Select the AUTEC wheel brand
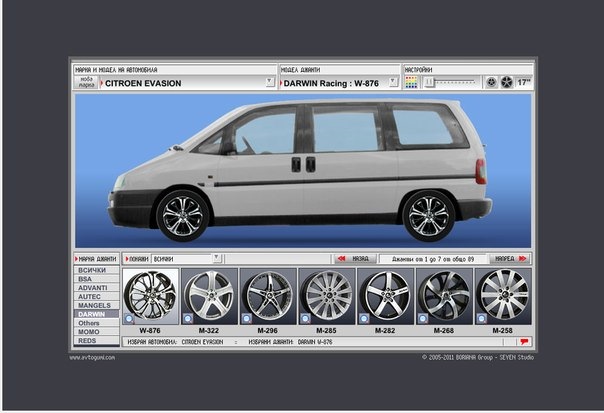Image resolution: width=604 pixels, height=413 pixels. pyautogui.click(x=96, y=297)
